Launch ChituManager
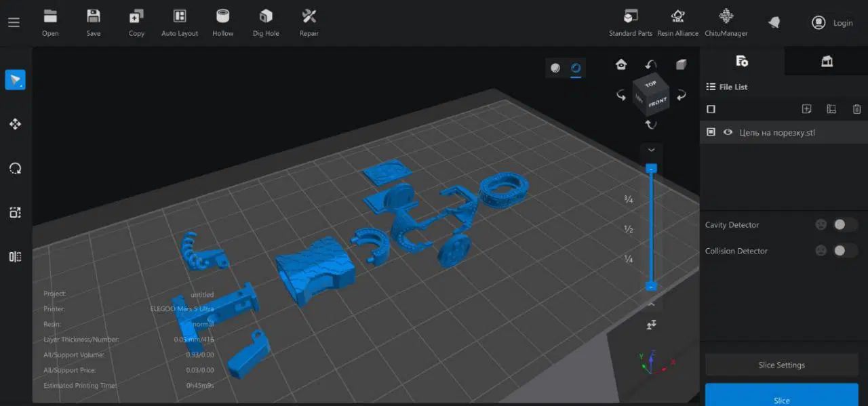868x406 pixels. (726, 22)
